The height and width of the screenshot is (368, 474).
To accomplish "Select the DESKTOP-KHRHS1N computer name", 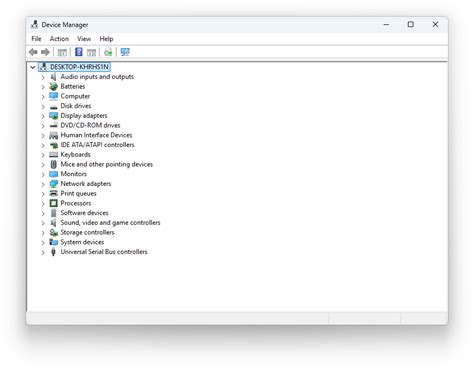I will point(79,67).
